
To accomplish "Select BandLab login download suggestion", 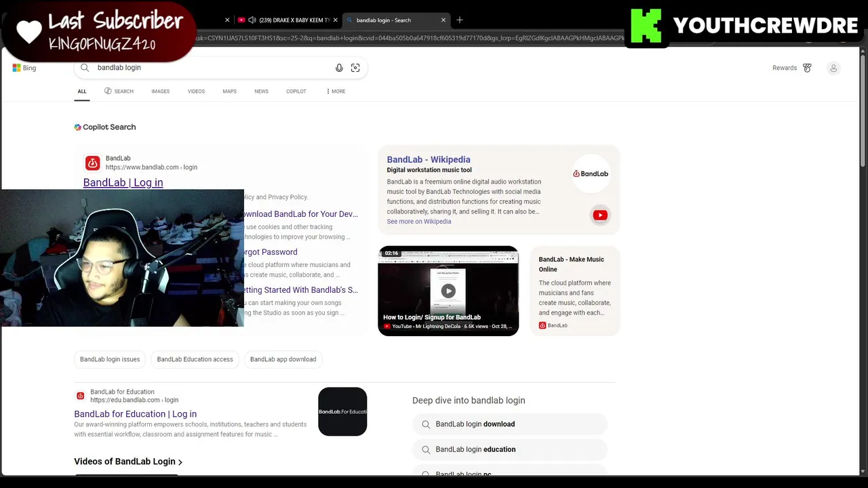I will pyautogui.click(x=509, y=424).
